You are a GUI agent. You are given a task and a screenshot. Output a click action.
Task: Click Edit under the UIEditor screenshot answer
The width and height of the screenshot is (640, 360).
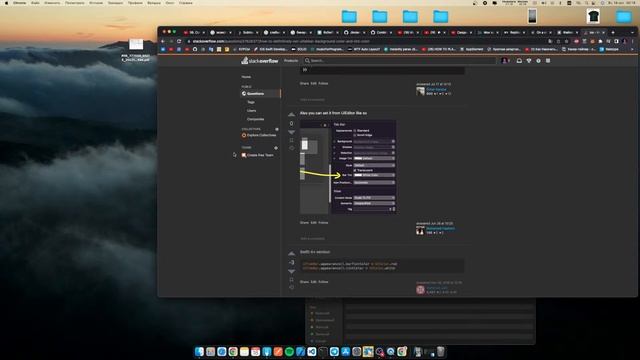(x=313, y=223)
